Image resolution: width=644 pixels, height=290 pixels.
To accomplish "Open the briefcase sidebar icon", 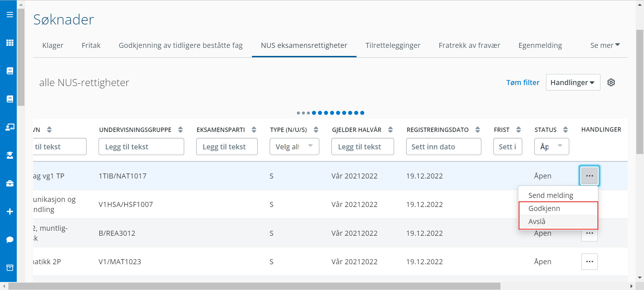I will 10,183.
